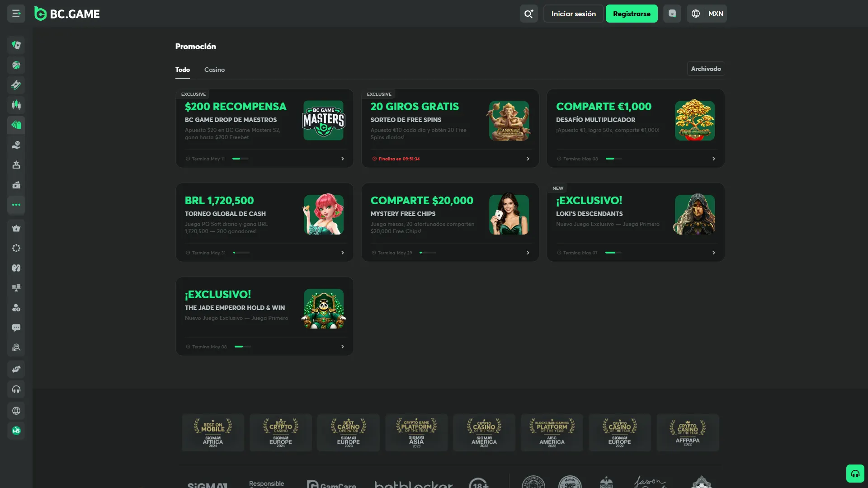Viewport: 868px width, 488px height.
Task: Click the Ganesha game thumbnail
Action: pos(509,121)
